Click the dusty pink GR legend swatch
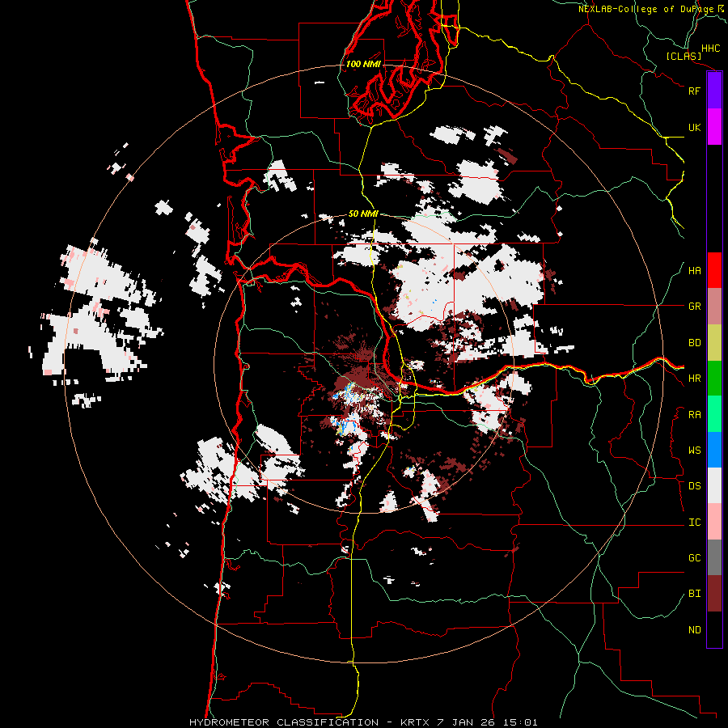The width and height of the screenshot is (728, 728). [714, 307]
